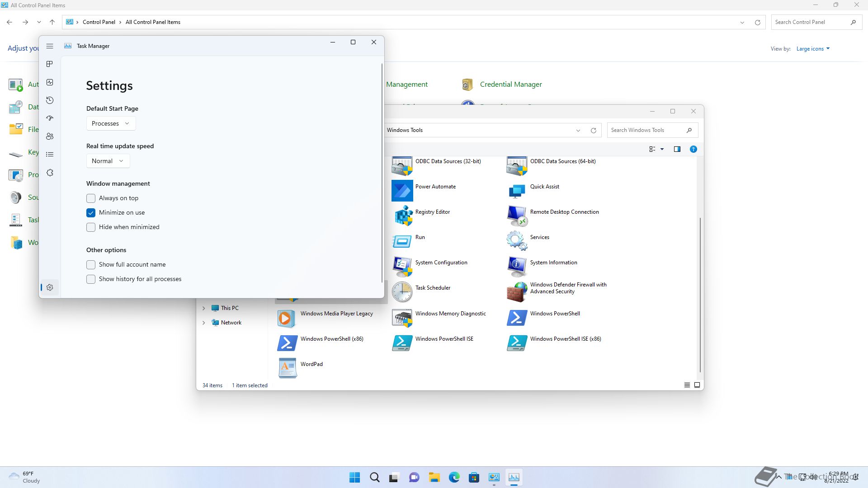Select Settings gear in Task Manager sidebar
This screenshot has width=868, height=488.
(x=50, y=287)
